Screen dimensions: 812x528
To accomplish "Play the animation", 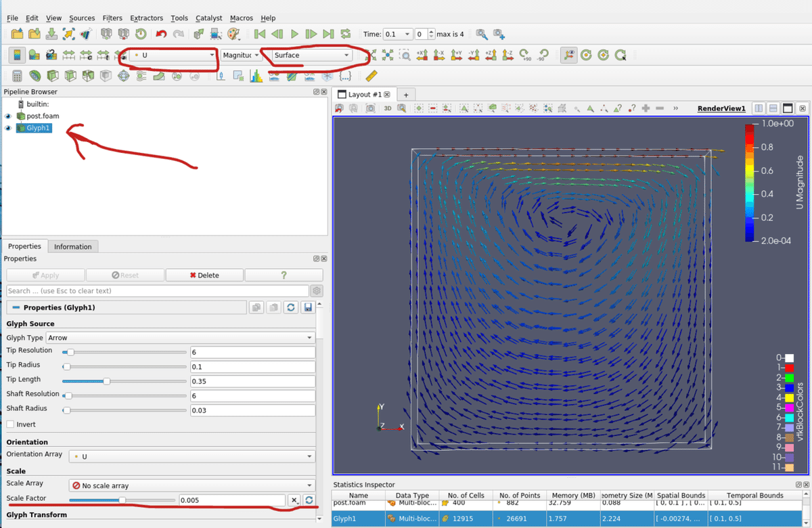I will pyautogui.click(x=294, y=34).
